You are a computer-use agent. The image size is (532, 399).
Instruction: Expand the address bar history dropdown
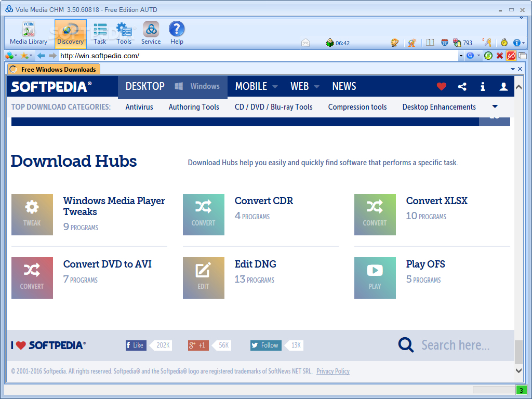461,56
